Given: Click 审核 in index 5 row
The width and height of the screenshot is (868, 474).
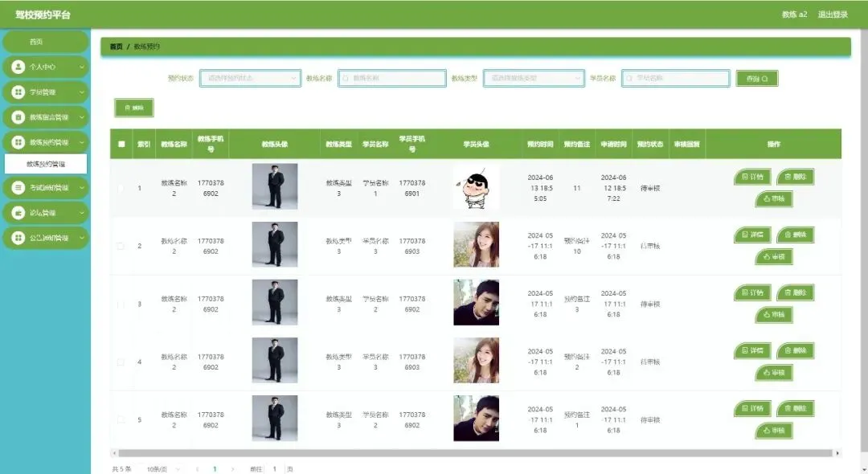Looking at the screenshot, I should [x=774, y=431].
